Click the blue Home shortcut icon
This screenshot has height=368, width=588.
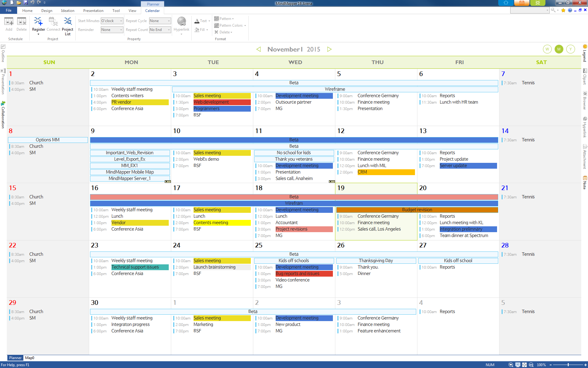pyautogui.click(x=506, y=3)
